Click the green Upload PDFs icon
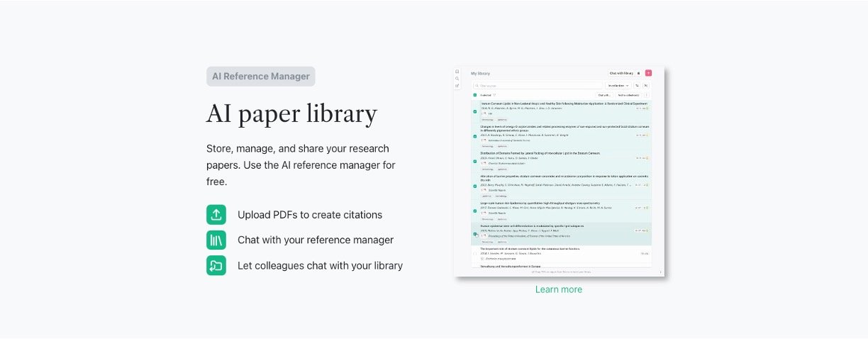 point(216,214)
